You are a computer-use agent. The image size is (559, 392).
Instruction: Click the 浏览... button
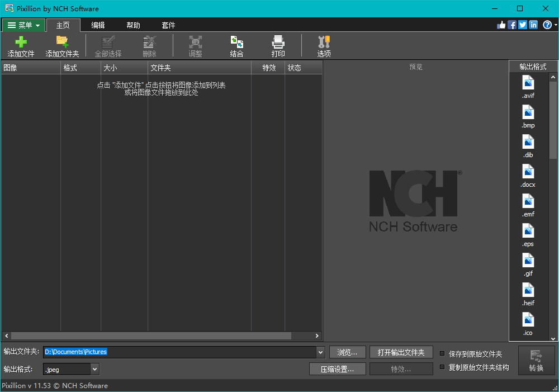pos(348,352)
